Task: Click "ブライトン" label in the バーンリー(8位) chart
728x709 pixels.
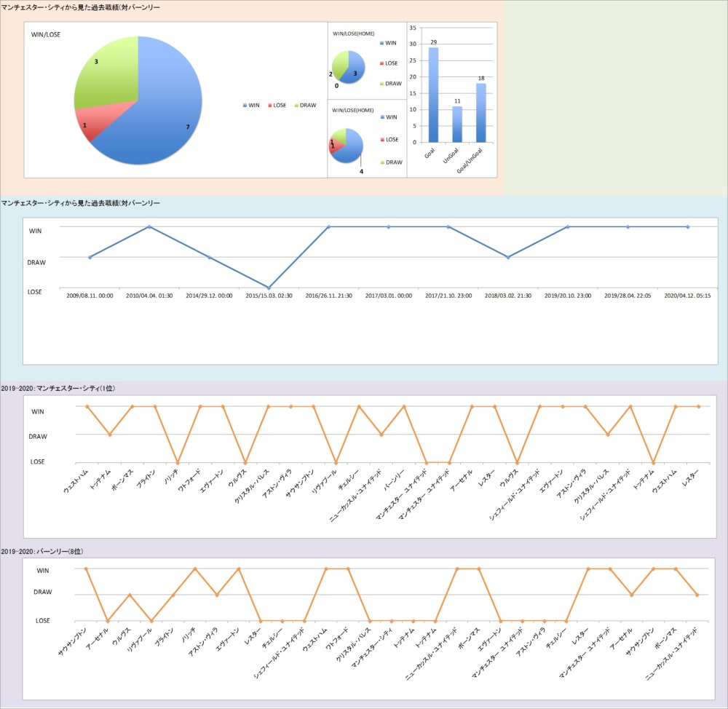Action: pyautogui.click(x=165, y=636)
